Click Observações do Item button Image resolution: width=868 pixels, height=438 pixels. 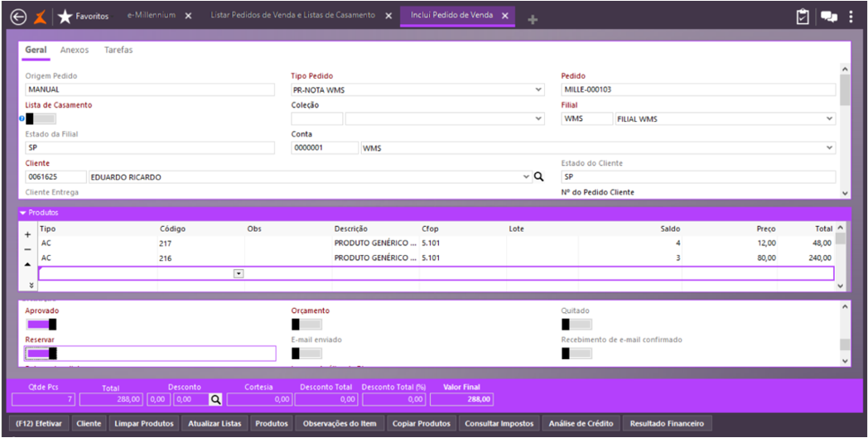point(340,424)
